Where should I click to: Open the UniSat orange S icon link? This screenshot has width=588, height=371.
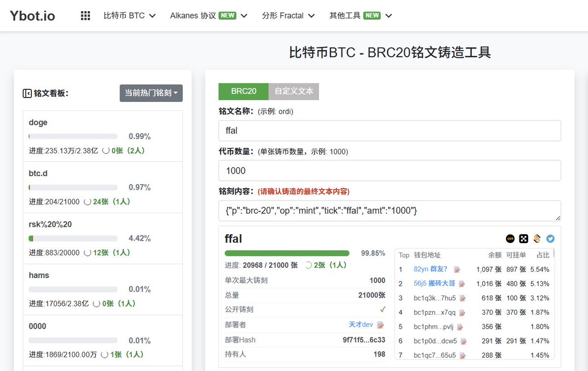[537, 239]
